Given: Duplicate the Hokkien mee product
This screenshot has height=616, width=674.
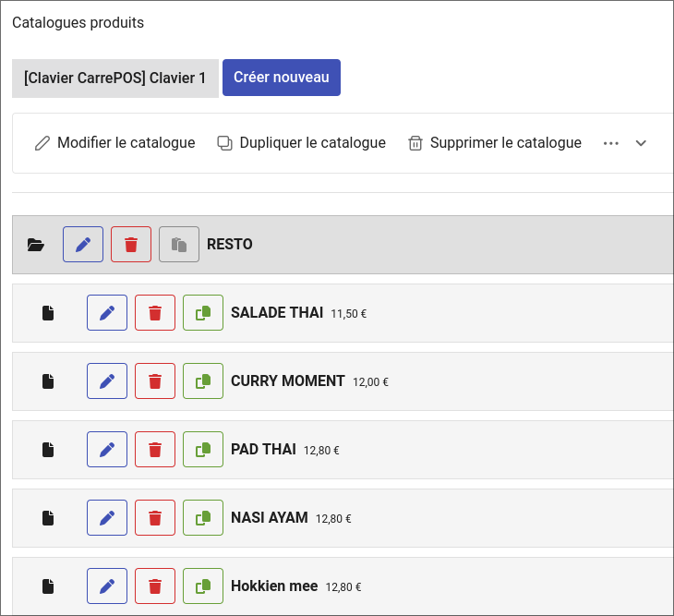Looking at the screenshot, I should 203,586.
